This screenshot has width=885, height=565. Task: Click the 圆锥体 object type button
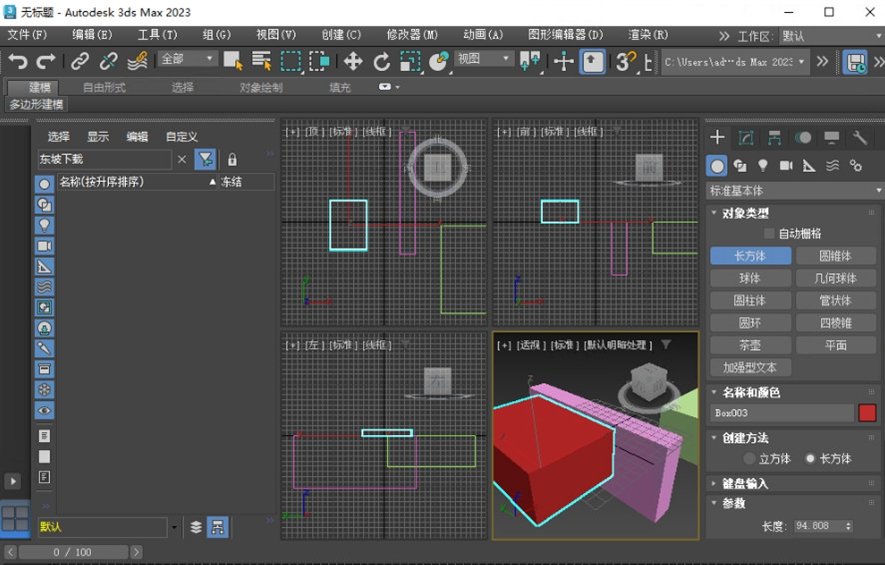pyautogui.click(x=835, y=256)
